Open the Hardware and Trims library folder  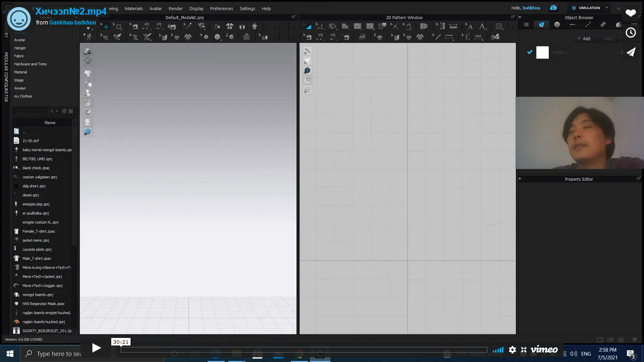coord(30,64)
